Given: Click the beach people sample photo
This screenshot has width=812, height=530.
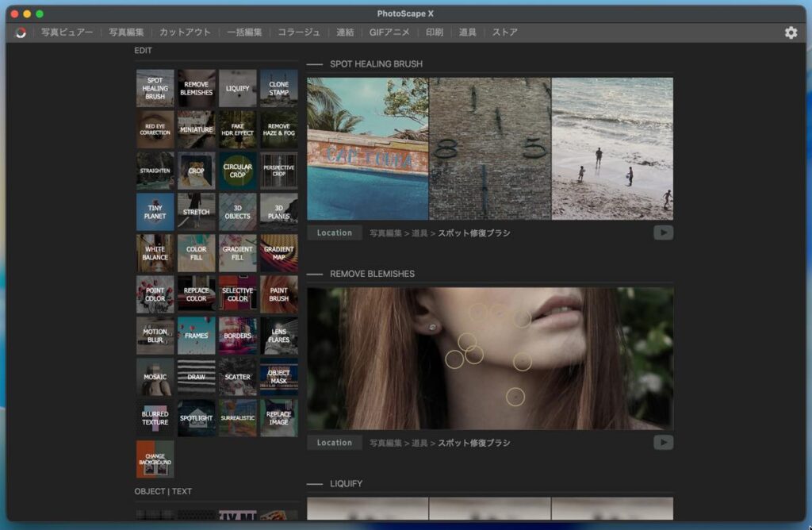Looking at the screenshot, I should (613, 148).
